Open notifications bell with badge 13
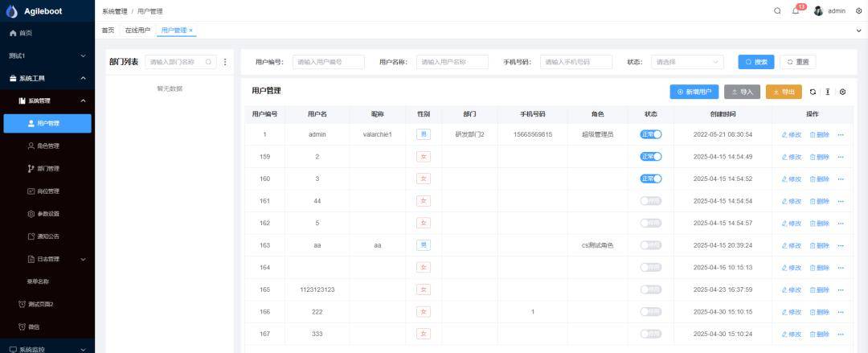The height and width of the screenshot is (353, 868). click(x=796, y=10)
